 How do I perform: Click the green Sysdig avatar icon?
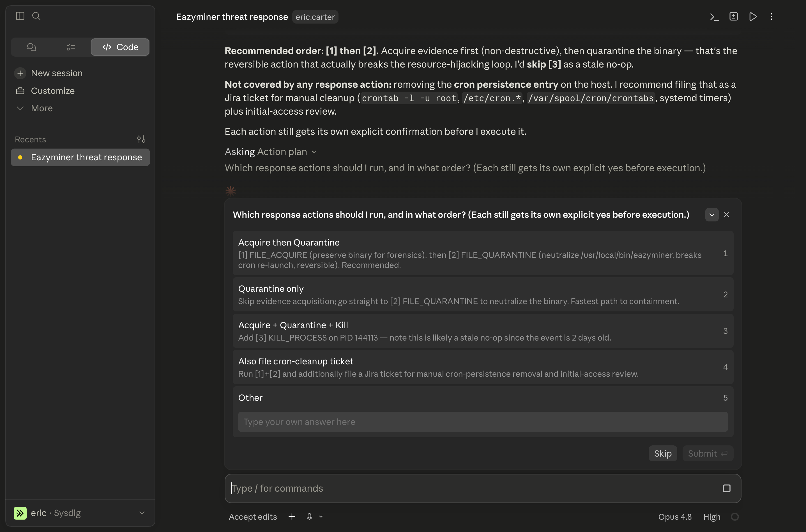point(20,513)
